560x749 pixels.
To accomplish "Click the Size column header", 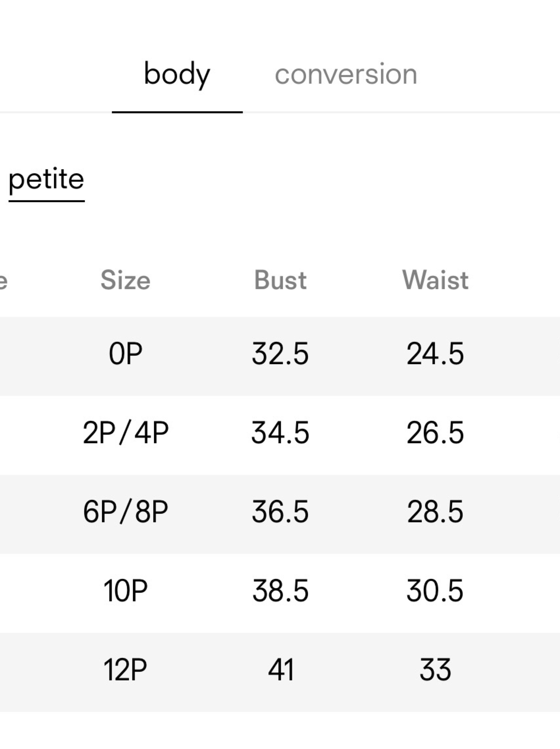I will point(125,280).
